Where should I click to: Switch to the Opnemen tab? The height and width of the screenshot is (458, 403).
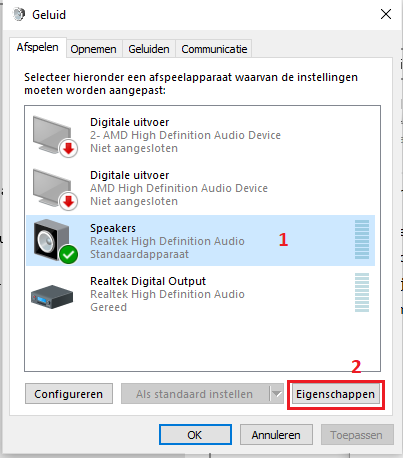coord(93,49)
